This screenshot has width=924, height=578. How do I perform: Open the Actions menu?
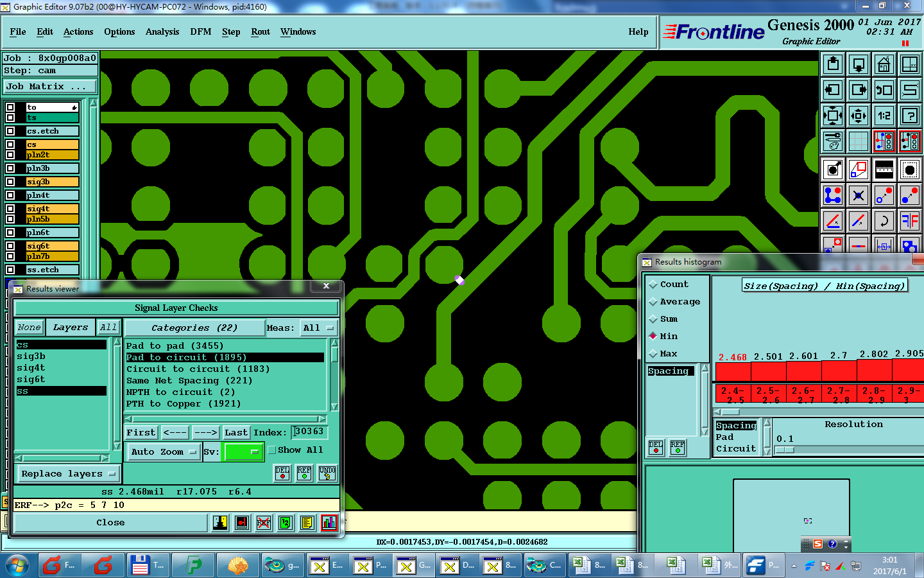point(78,32)
